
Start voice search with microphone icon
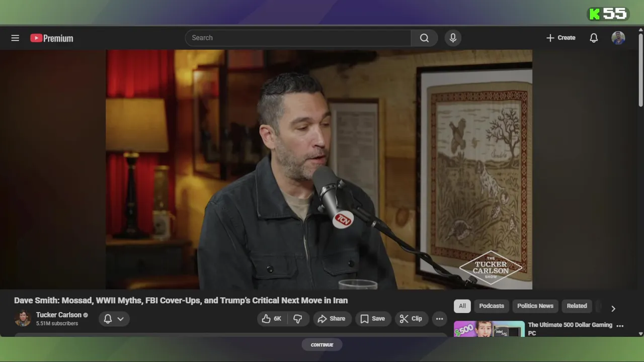point(453,38)
